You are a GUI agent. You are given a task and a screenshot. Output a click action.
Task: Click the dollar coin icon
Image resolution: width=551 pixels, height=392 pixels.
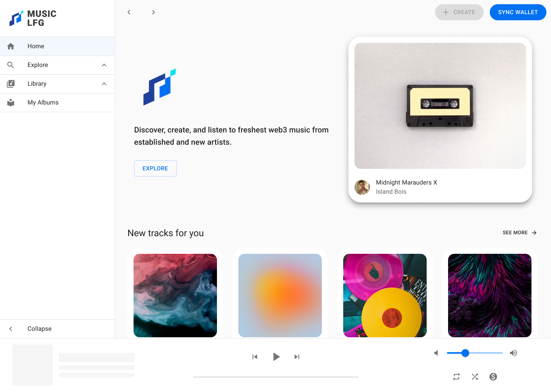[x=493, y=377]
